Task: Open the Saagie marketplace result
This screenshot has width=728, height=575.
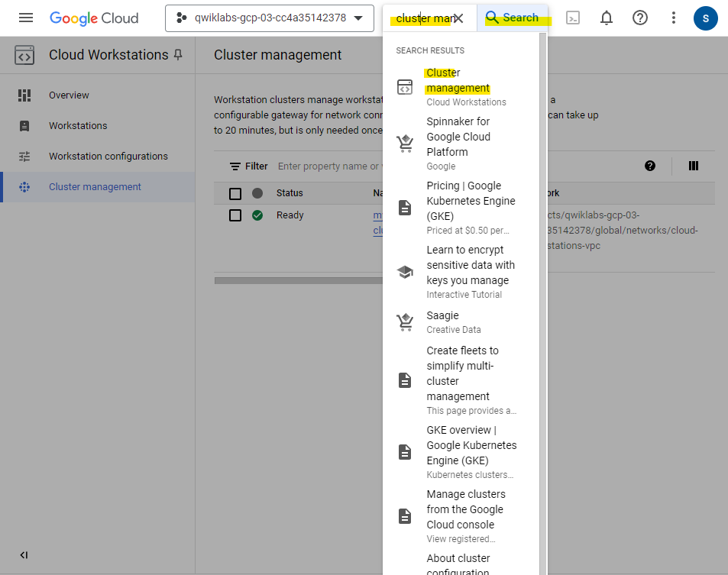Action: (461, 322)
